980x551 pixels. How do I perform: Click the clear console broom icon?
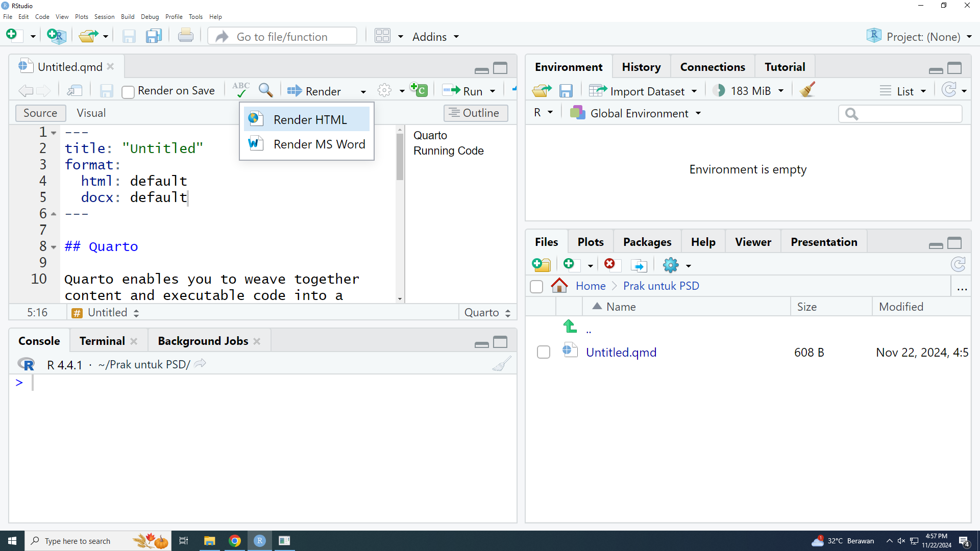pos(501,364)
